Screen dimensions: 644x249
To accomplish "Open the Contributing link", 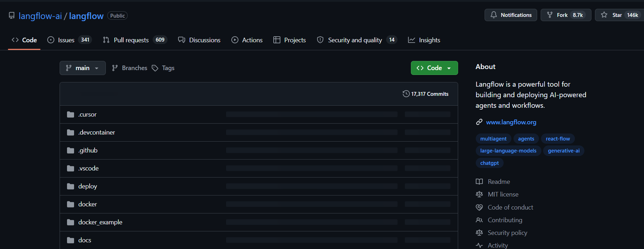I will (x=505, y=220).
